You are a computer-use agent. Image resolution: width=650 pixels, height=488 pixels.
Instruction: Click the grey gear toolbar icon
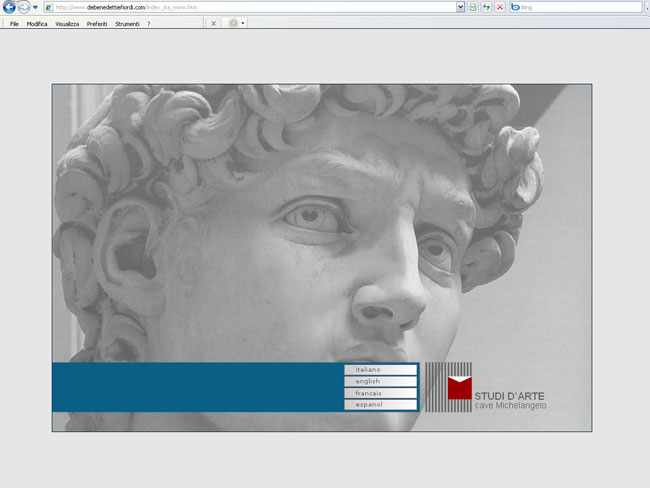pyautogui.click(x=233, y=23)
